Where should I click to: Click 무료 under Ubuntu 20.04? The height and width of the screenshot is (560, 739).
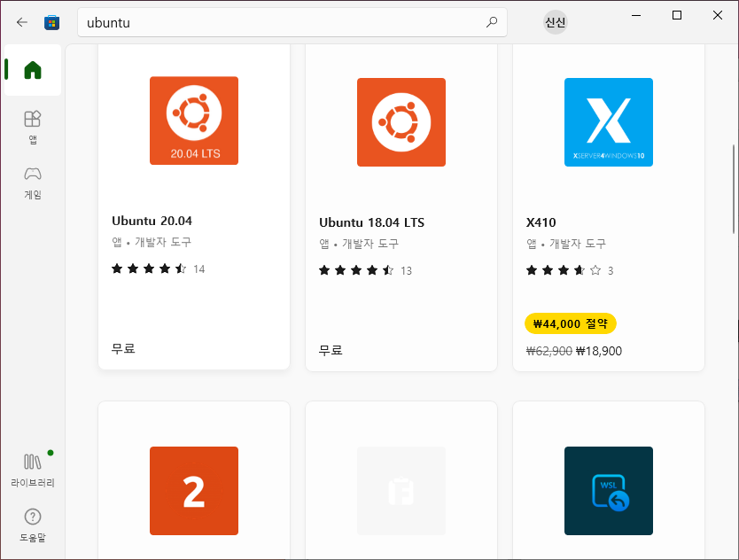[x=123, y=348]
